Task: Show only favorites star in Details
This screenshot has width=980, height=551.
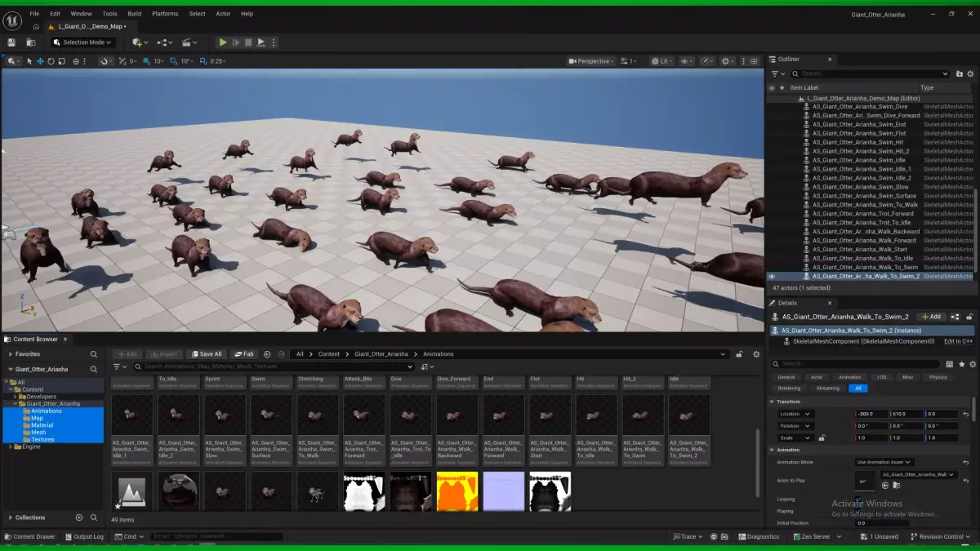Action: tap(961, 364)
